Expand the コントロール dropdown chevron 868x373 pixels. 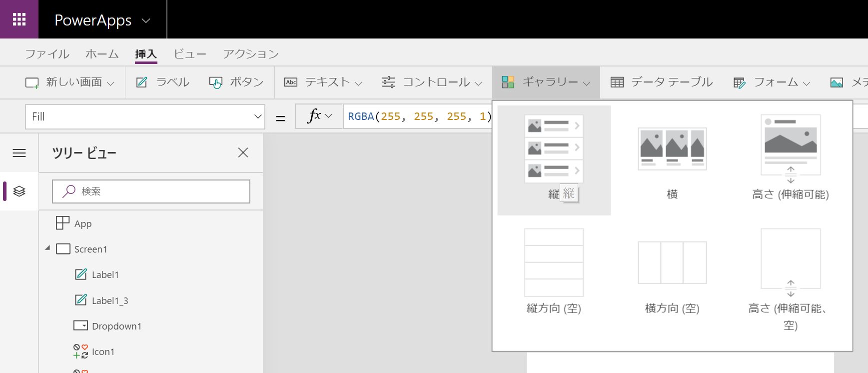click(x=478, y=83)
